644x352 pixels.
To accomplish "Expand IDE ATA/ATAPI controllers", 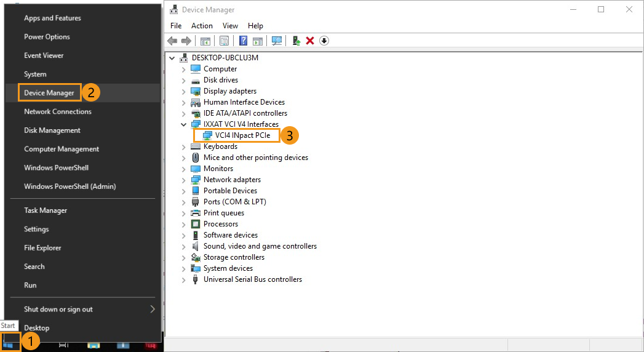I will [x=183, y=114].
